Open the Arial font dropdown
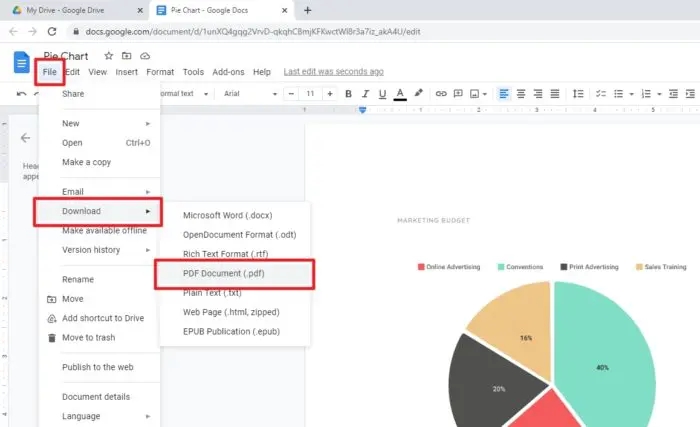Viewport: 700px width, 427px height. pyautogui.click(x=250, y=94)
